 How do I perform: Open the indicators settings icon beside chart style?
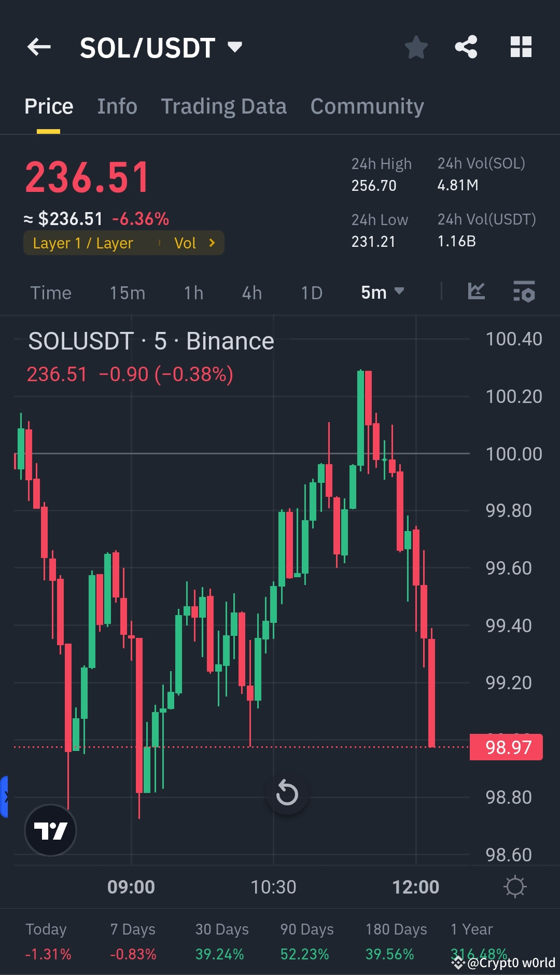524,292
